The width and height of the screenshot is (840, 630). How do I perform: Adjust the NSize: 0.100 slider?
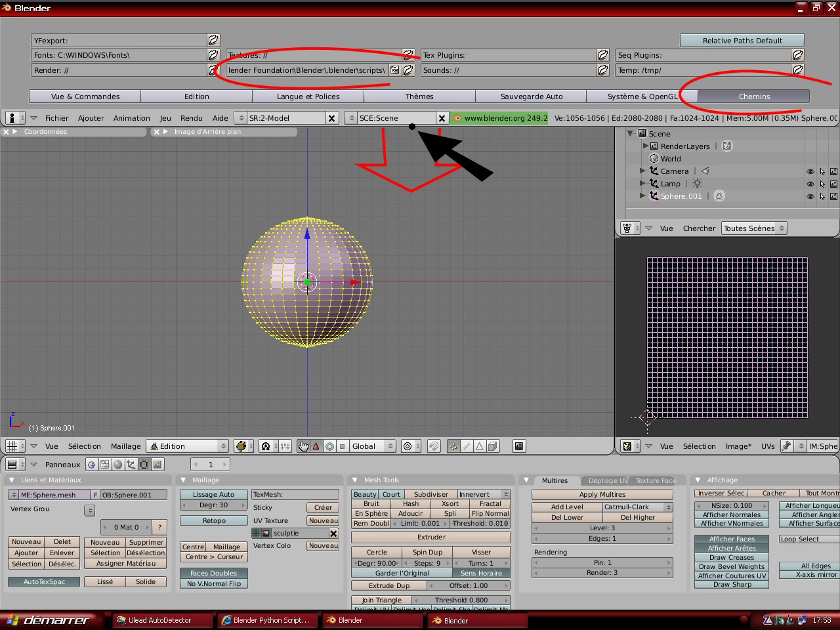[x=732, y=506]
